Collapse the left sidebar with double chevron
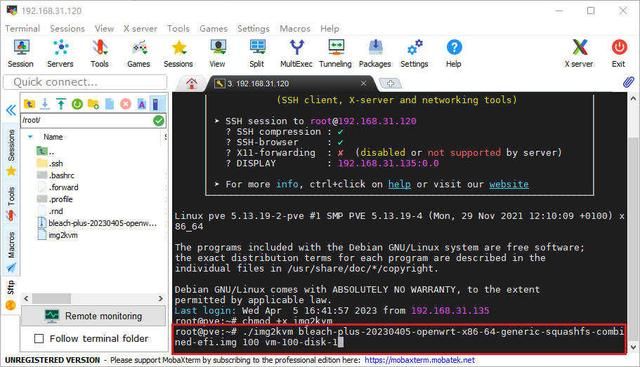 11,110
